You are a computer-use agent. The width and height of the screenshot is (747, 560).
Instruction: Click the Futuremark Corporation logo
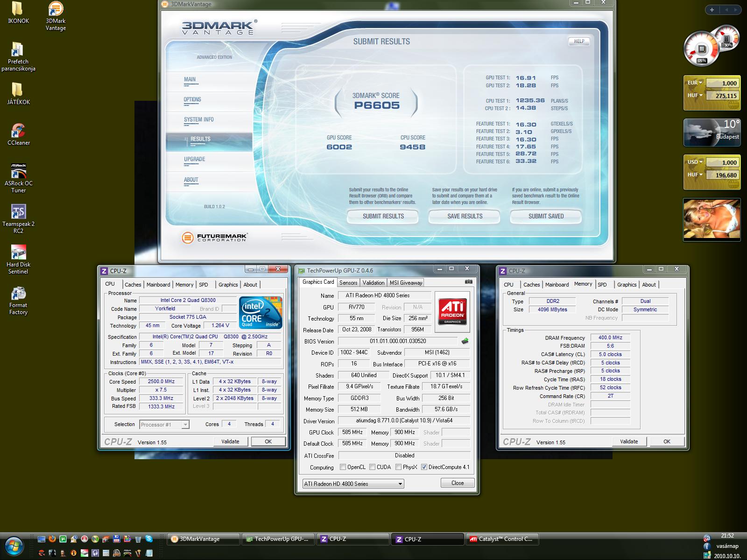point(214,238)
